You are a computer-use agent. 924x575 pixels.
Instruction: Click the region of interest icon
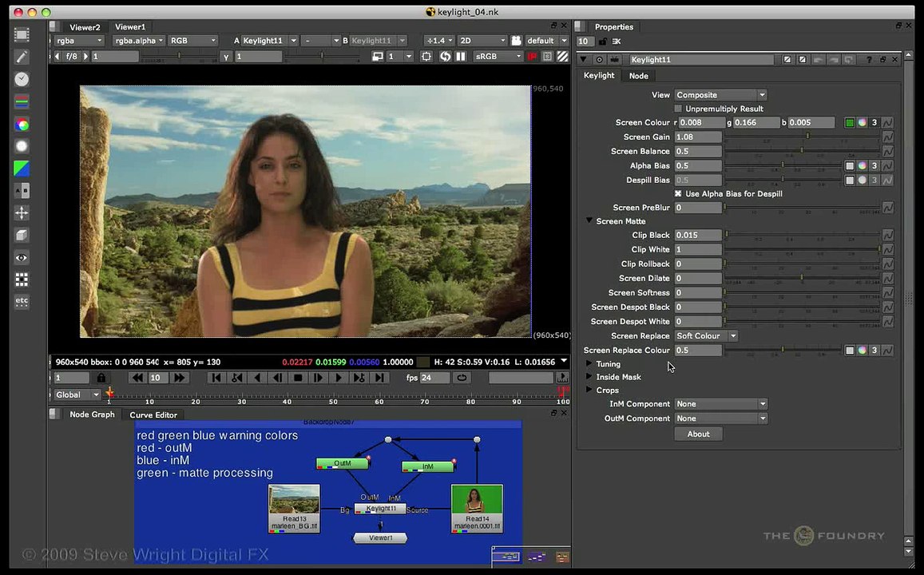coord(426,57)
